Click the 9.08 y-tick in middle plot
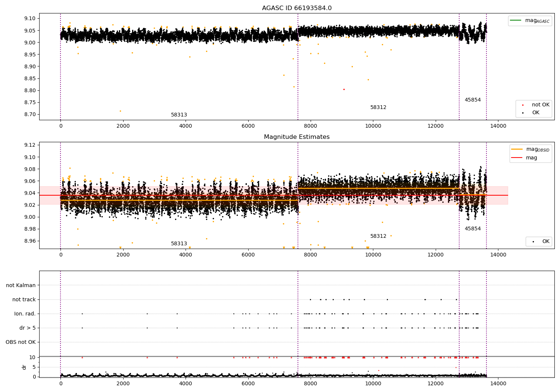The image size is (560, 392). (30, 169)
